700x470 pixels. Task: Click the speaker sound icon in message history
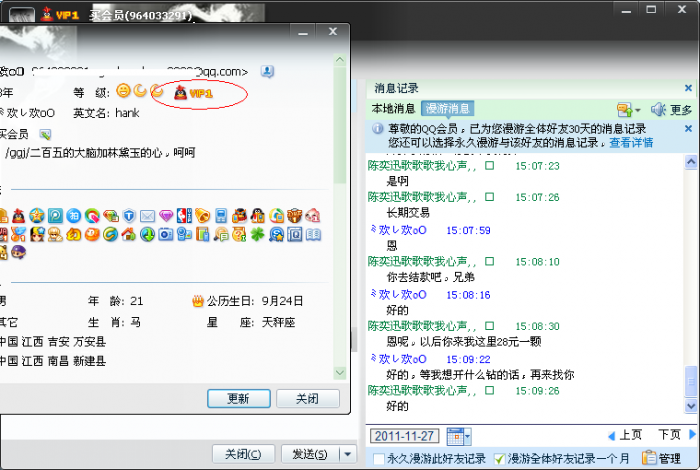tap(658, 109)
